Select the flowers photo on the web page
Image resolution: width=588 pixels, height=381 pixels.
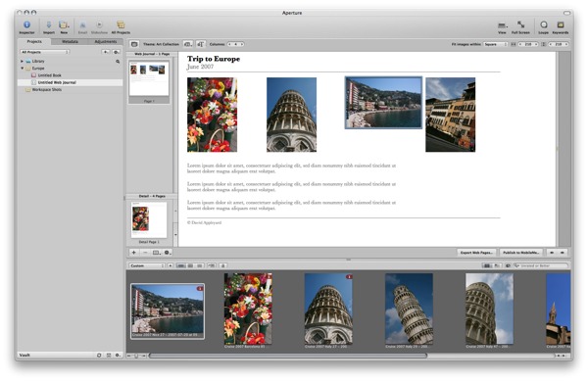213,115
